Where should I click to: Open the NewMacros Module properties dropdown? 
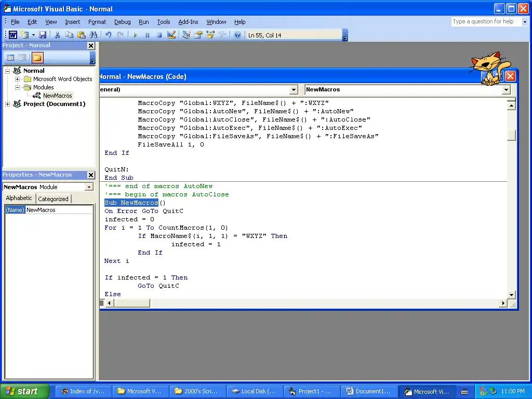(x=89, y=187)
